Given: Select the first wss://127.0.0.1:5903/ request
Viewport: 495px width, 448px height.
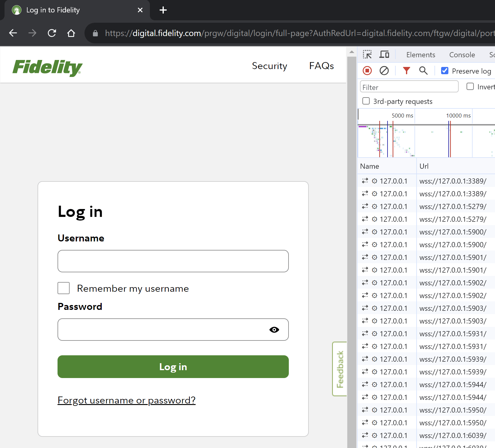Looking at the screenshot, I should pos(426,308).
